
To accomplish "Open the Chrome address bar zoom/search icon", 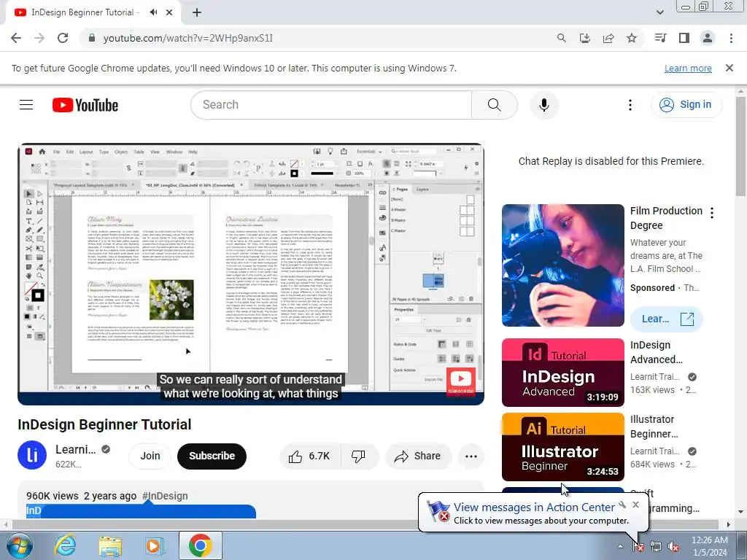I will tap(561, 38).
